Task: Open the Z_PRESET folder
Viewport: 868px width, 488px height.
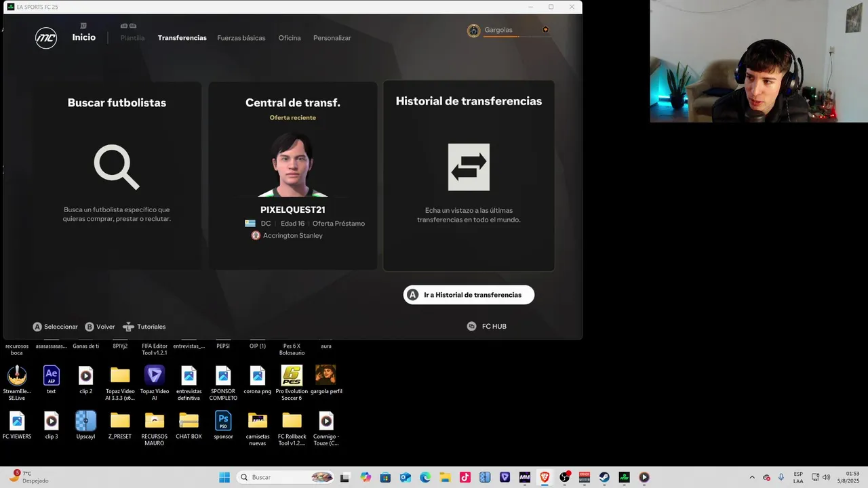Action: pos(120,425)
